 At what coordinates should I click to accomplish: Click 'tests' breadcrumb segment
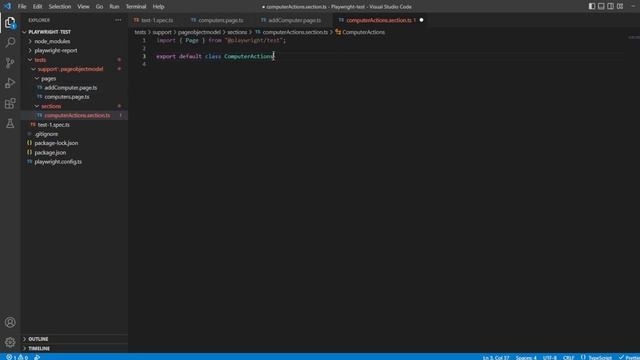(140, 32)
